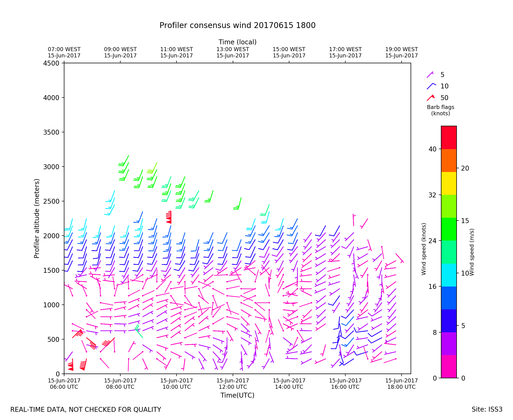Image resolution: width=513 pixels, height=420 pixels.
Task: Click the yellow segment of the colorbar
Action: click(x=449, y=183)
